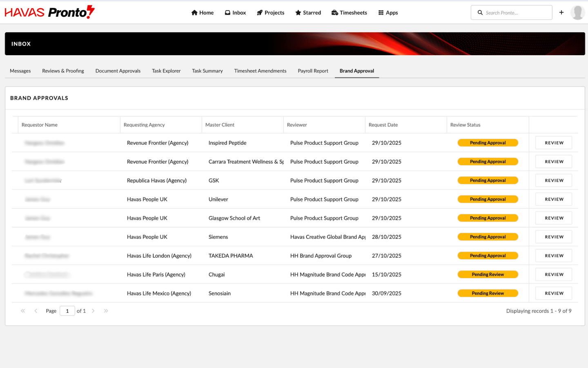Open the Payroll Report tab
The height and width of the screenshot is (368, 588).
click(313, 71)
